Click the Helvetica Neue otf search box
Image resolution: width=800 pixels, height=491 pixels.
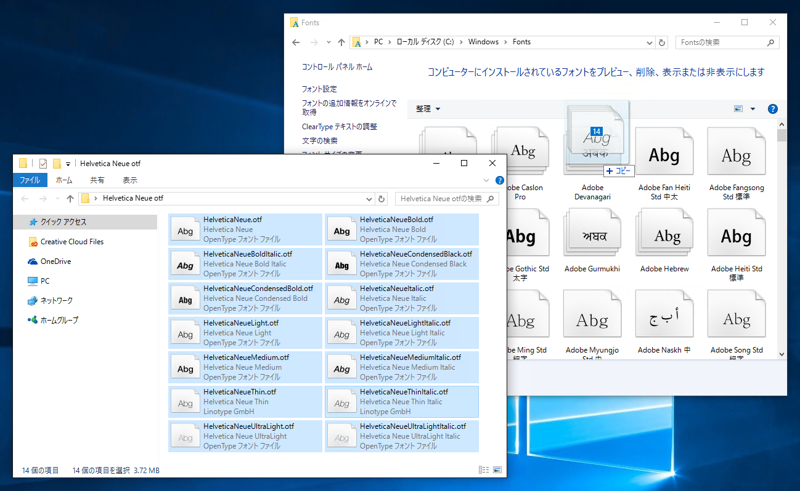pos(446,199)
